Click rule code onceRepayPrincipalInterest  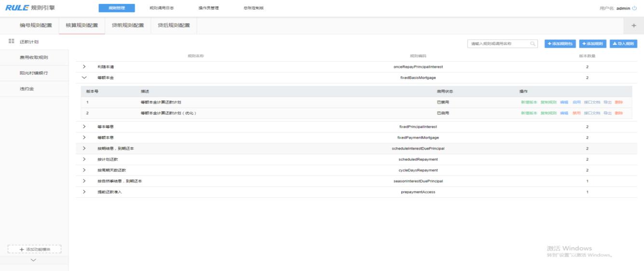pos(418,67)
